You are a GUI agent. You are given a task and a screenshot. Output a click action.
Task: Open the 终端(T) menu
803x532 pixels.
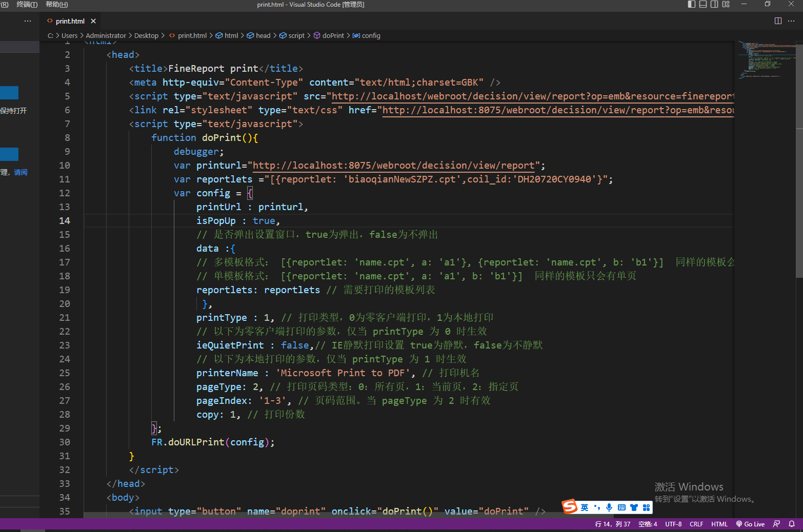(x=27, y=4)
